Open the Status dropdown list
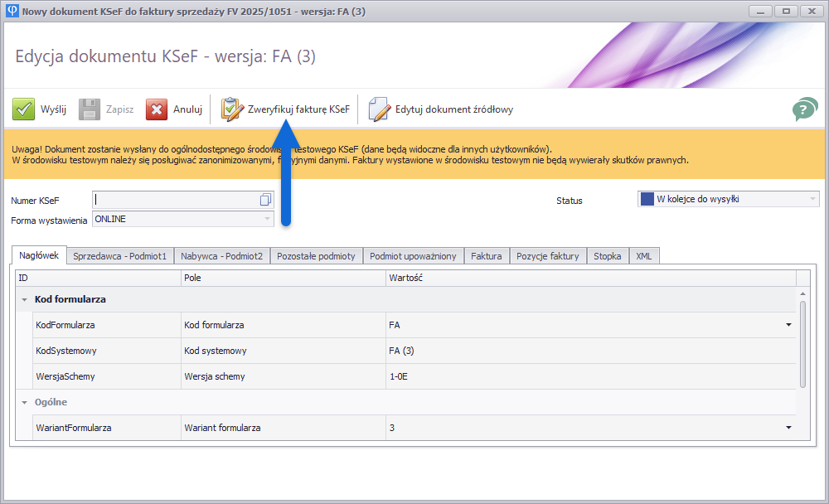Screen dimensions: 829x504 coord(812,199)
